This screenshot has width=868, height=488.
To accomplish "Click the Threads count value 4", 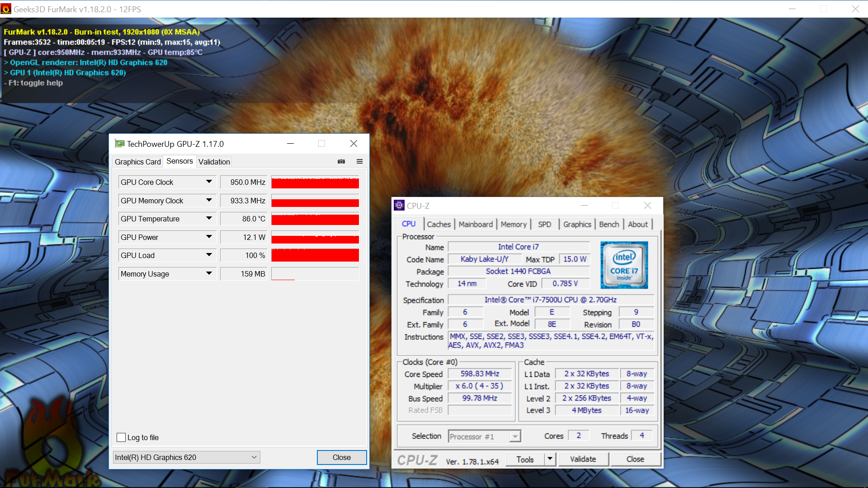I will pyautogui.click(x=642, y=436).
